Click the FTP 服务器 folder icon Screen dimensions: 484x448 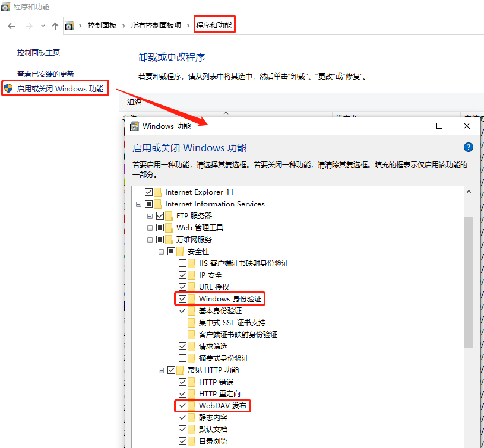pos(169,216)
